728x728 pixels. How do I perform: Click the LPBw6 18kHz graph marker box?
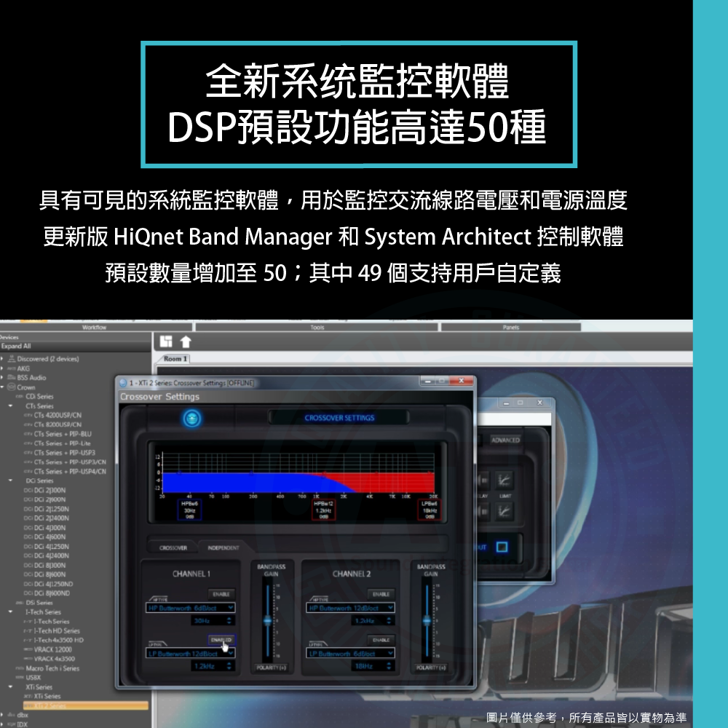point(430,510)
